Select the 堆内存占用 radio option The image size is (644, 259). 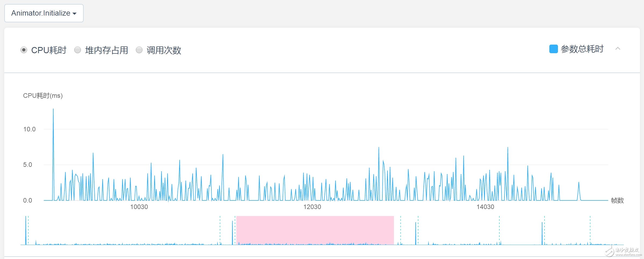78,50
